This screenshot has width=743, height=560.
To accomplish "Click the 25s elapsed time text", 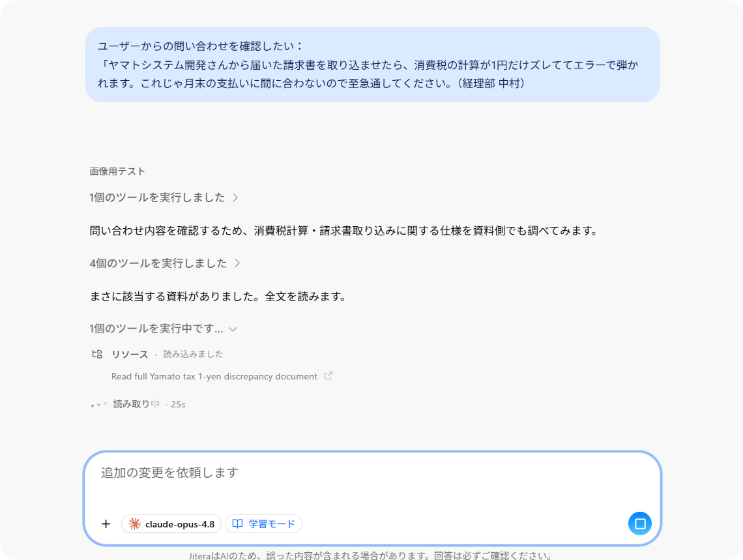I will pyautogui.click(x=178, y=404).
